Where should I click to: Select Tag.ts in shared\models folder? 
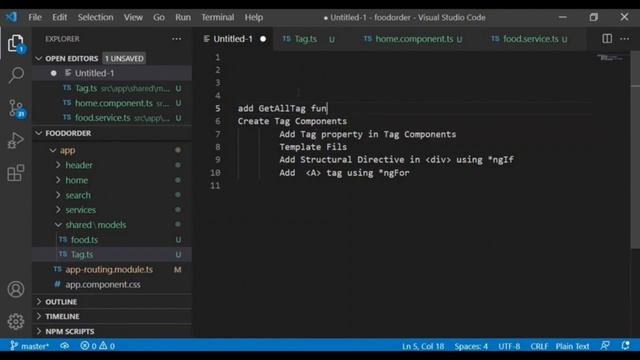coord(112,254)
